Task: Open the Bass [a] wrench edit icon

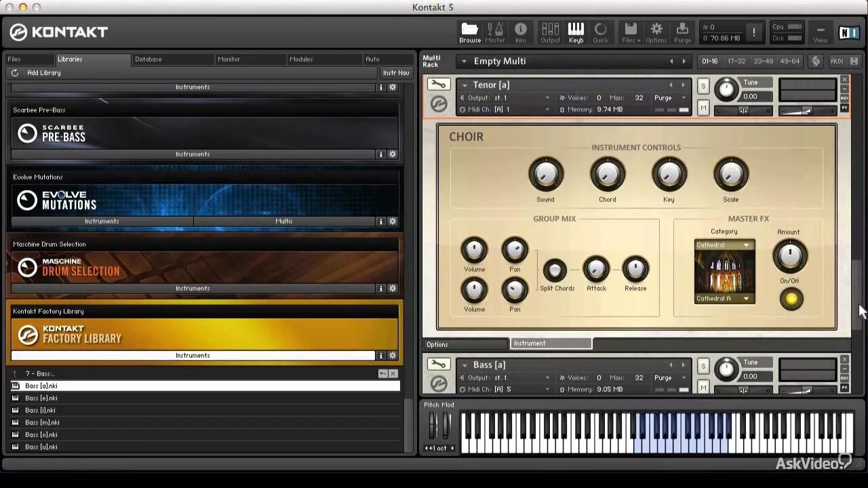Action: coord(438,365)
